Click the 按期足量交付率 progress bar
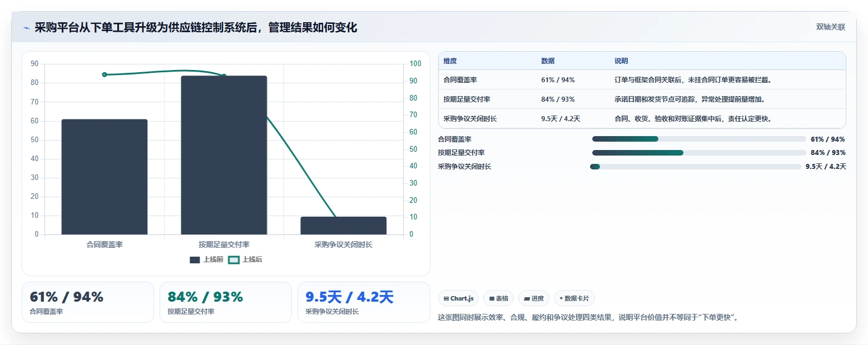Image resolution: width=868 pixels, height=345 pixels. [x=699, y=153]
